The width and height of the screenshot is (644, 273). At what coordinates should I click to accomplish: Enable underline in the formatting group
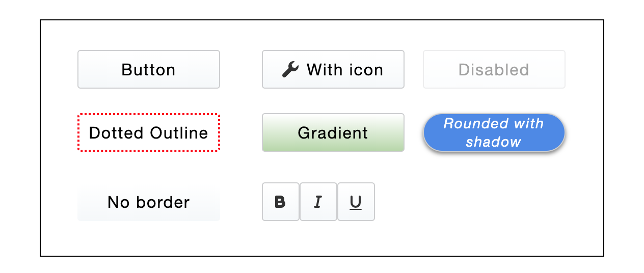(356, 202)
